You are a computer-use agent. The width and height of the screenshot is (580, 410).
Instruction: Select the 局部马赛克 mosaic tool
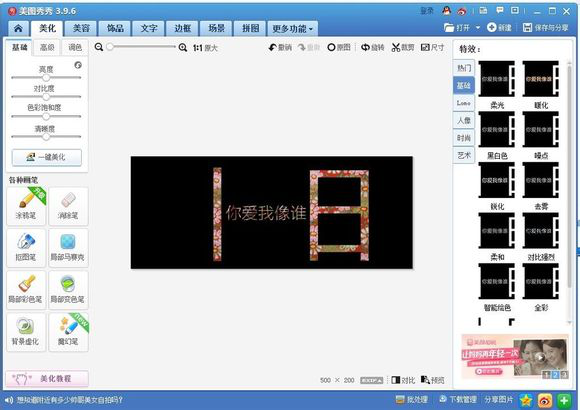pos(68,248)
